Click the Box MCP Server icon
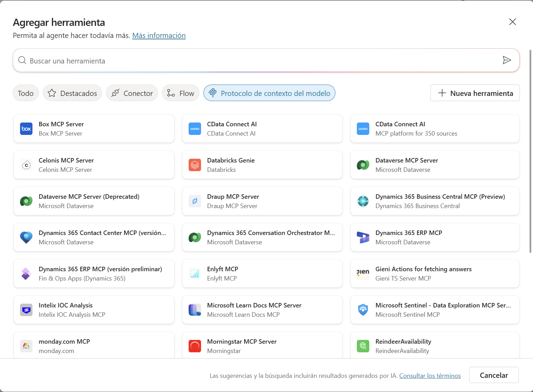This screenshot has width=533, height=392. (x=26, y=129)
